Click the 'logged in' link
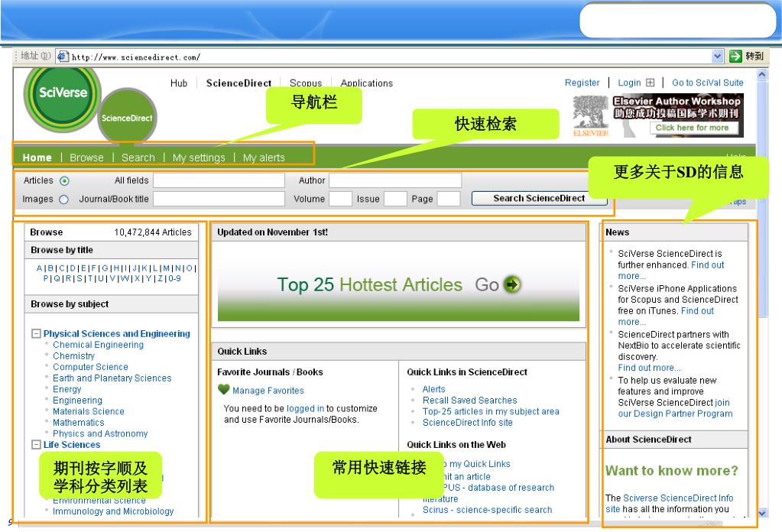Screen dimensions: 782x532 click(305, 408)
